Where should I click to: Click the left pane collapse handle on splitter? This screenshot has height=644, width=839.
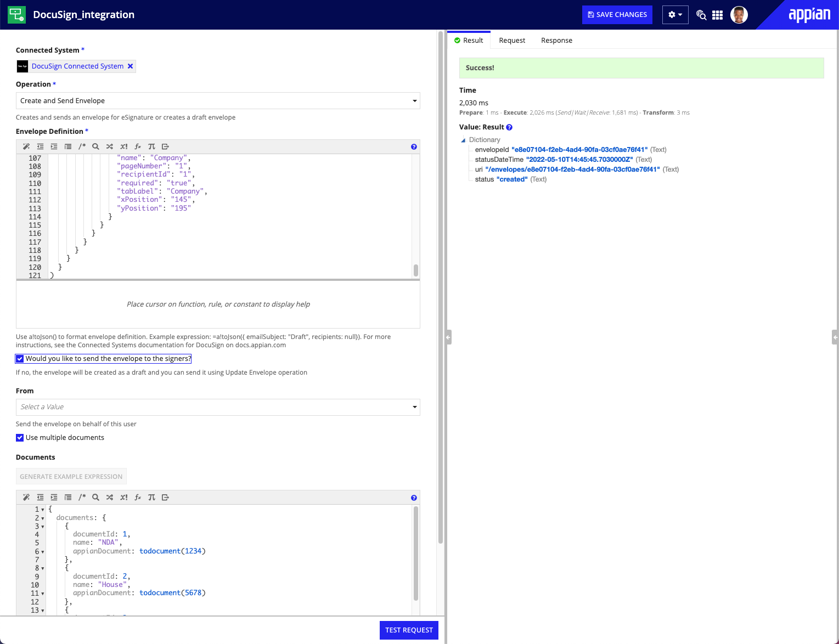[x=448, y=337]
